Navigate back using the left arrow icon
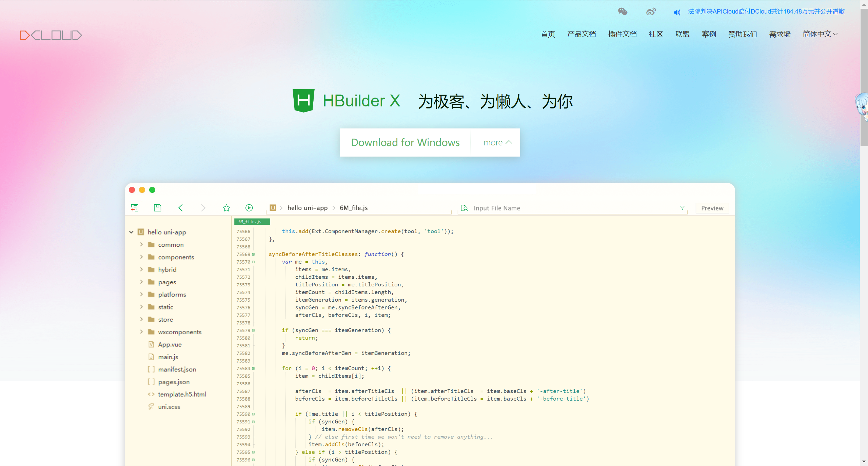 pyautogui.click(x=181, y=208)
